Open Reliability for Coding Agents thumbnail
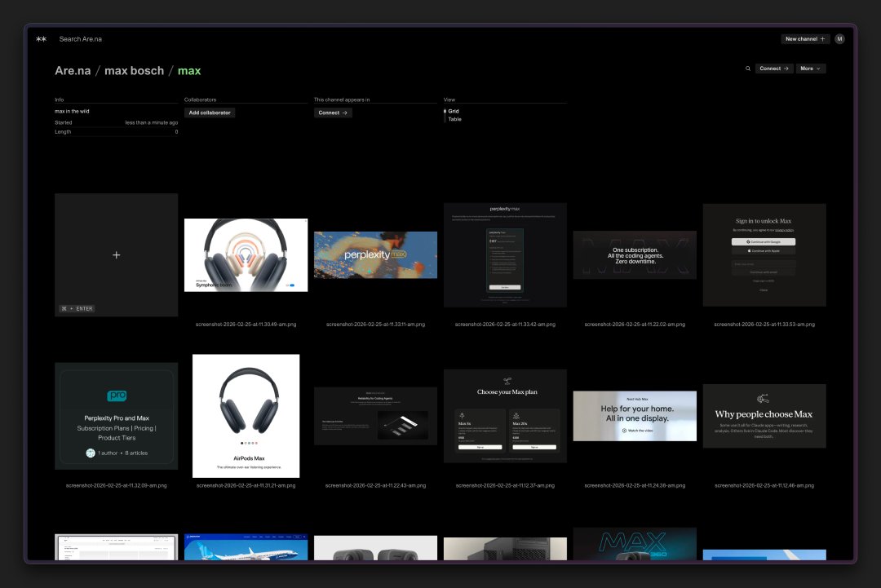 pyautogui.click(x=375, y=416)
